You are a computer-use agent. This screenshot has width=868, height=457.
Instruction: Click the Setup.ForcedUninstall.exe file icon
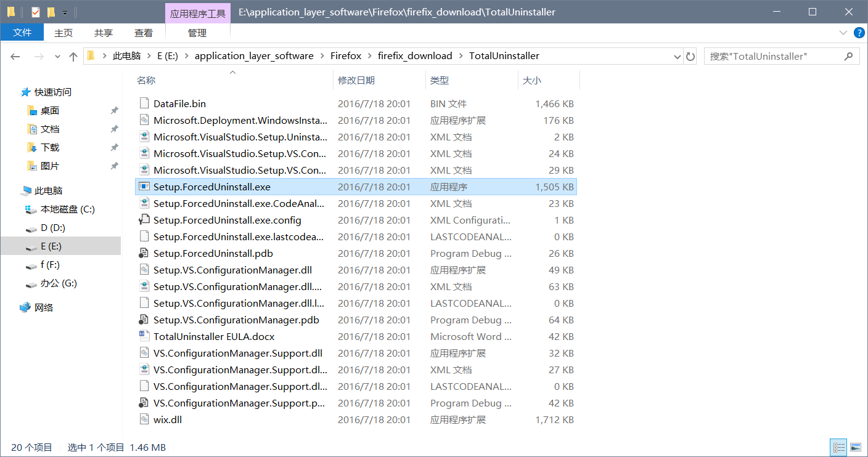tap(144, 187)
